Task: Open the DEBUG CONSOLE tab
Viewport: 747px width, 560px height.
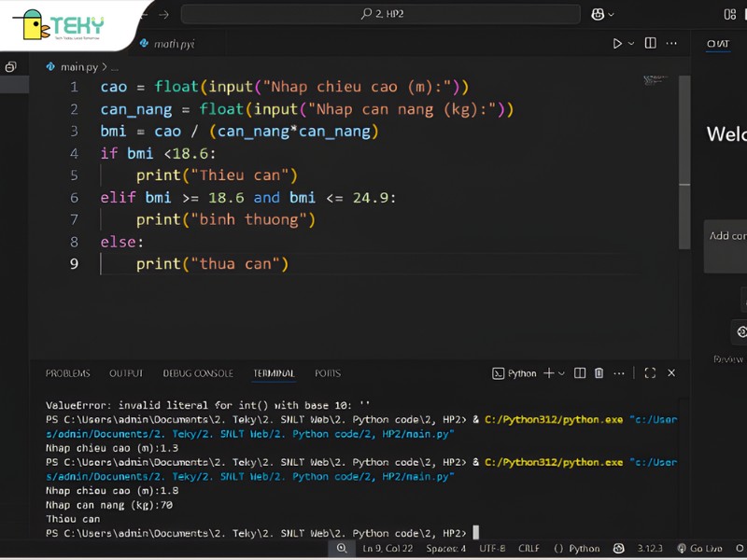Action: [x=198, y=373]
